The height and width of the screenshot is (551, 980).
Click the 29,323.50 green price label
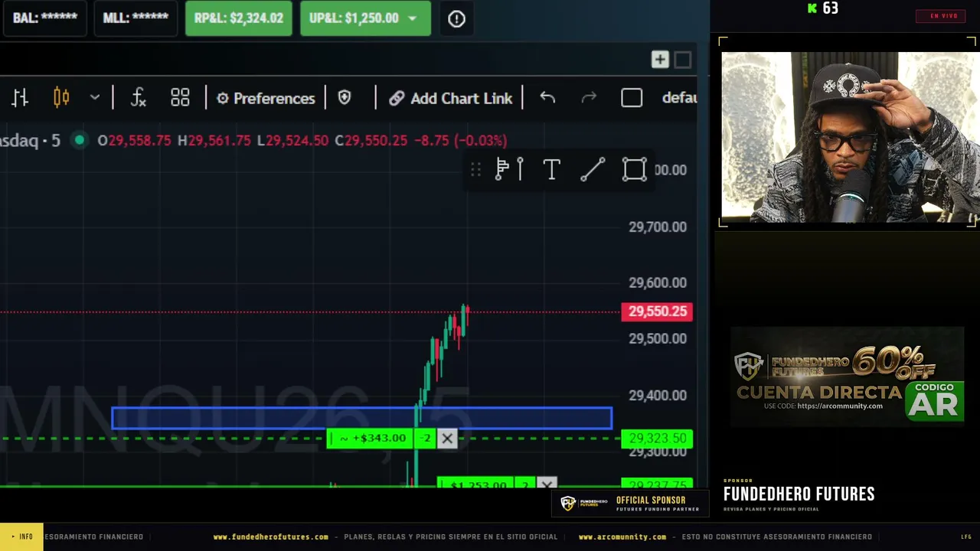pos(657,439)
